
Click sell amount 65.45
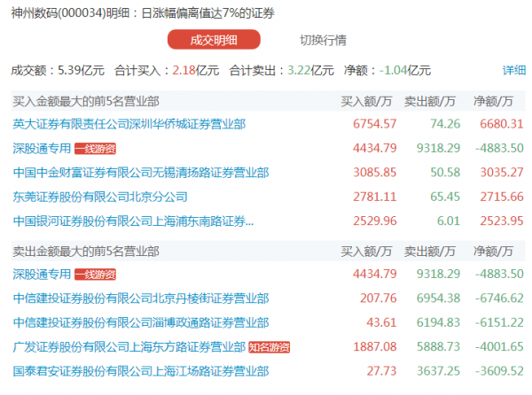(445, 197)
